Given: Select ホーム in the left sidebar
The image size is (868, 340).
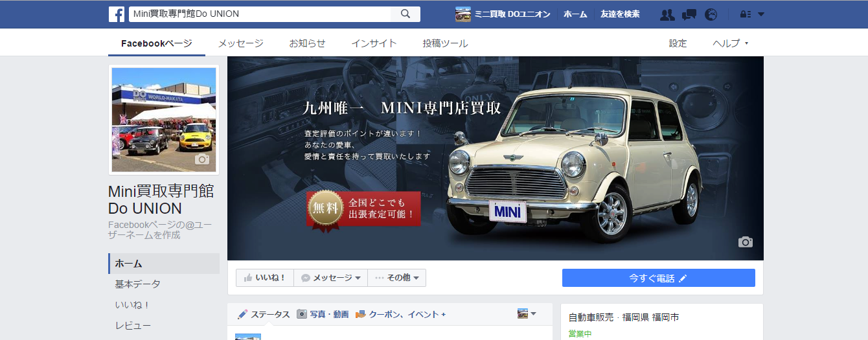Looking at the screenshot, I should pos(164,264).
